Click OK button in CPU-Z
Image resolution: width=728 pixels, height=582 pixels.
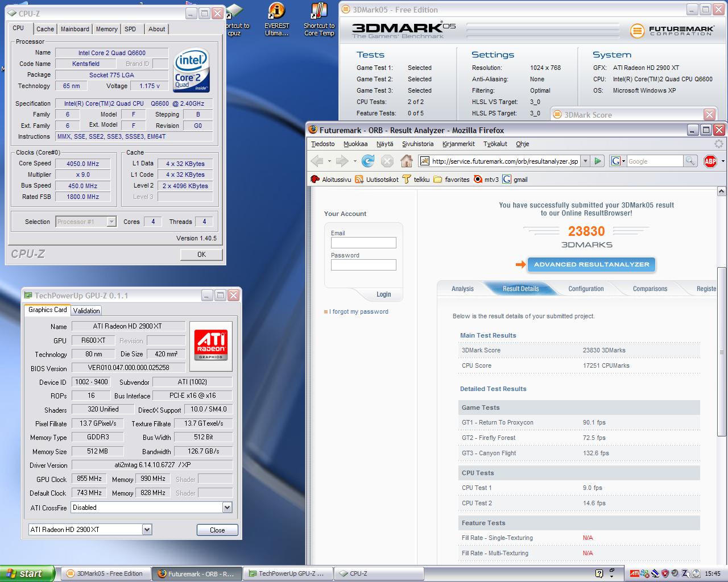[x=201, y=255]
